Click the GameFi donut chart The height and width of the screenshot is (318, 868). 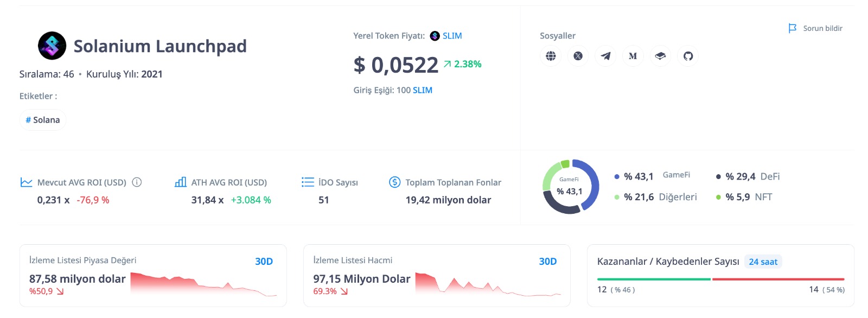[571, 187]
